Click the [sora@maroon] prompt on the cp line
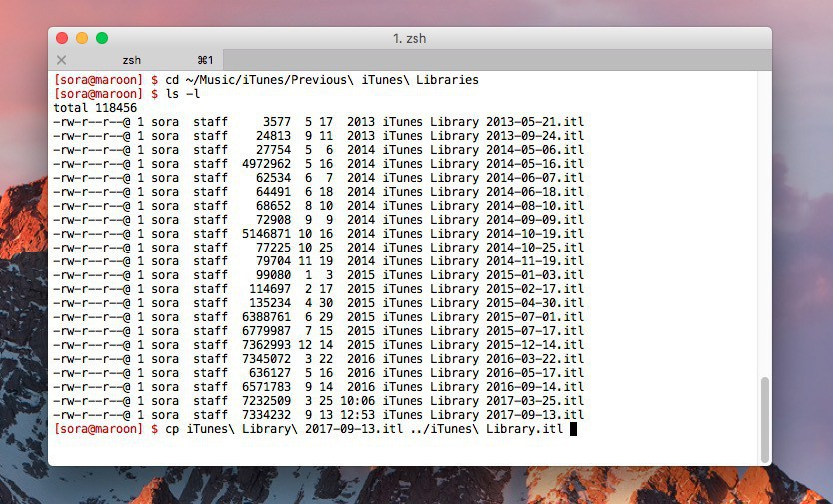The height and width of the screenshot is (504, 833). pyautogui.click(x=98, y=429)
